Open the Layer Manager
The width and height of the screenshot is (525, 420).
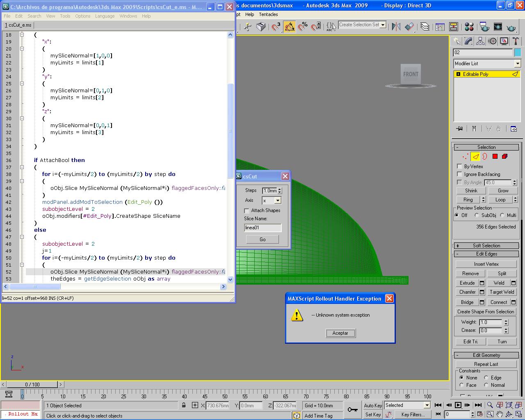pos(425,27)
